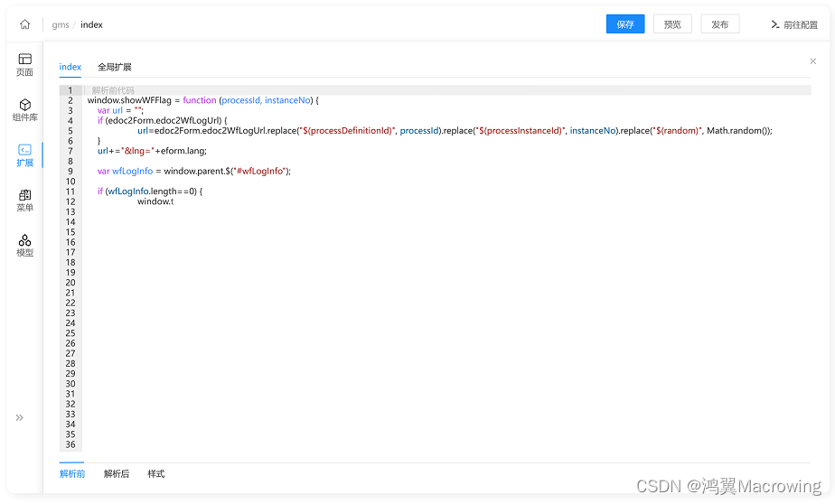Image resolution: width=835 pixels, height=504 pixels.
Task: Click the 'var wfLogInfo' code line
Action: point(193,171)
